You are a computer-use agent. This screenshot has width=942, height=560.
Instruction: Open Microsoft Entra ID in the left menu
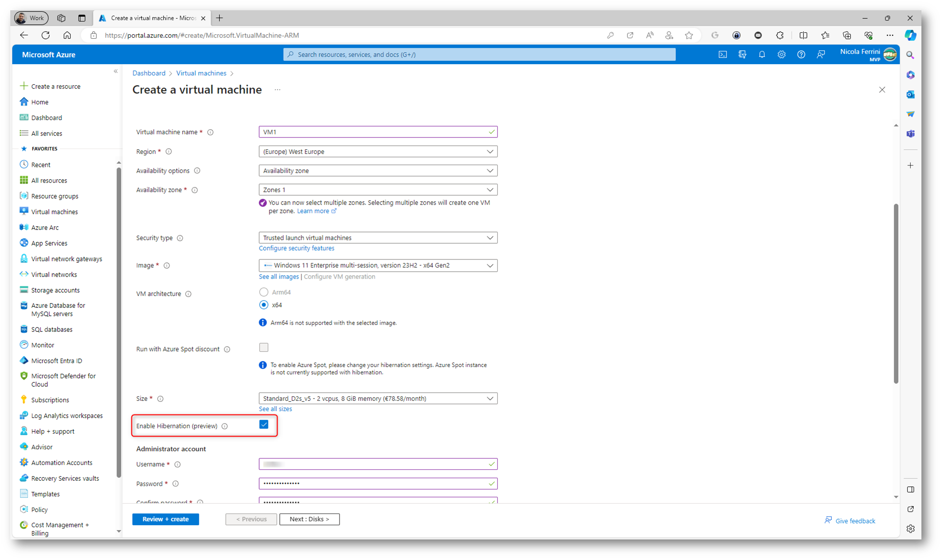pos(56,361)
